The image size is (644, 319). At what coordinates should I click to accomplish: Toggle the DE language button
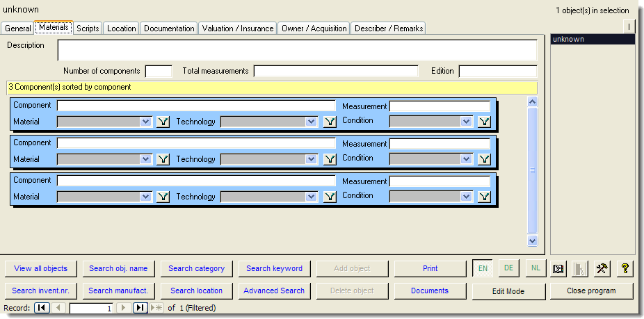click(509, 268)
